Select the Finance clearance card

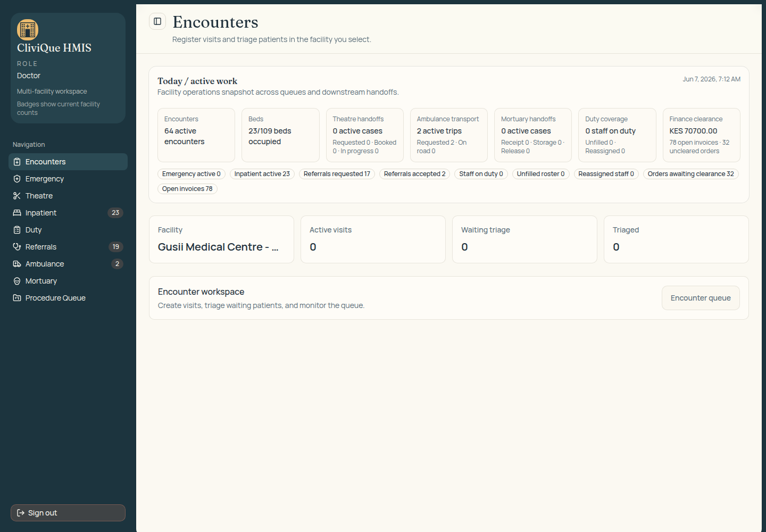click(x=702, y=135)
